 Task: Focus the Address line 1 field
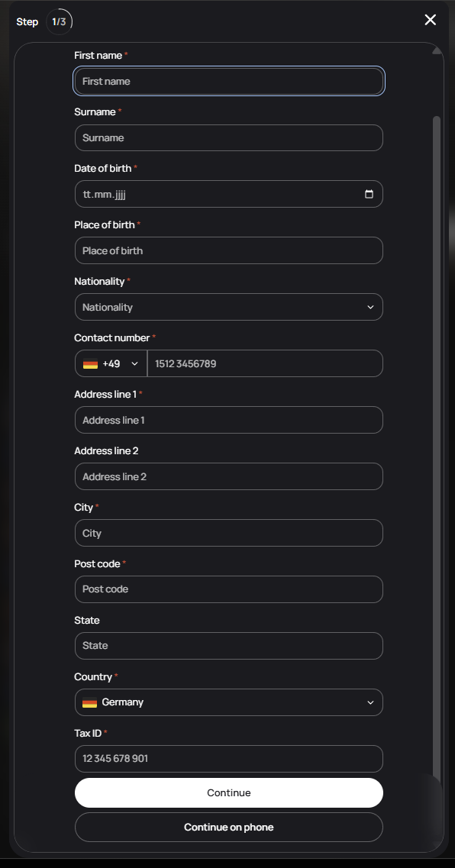point(228,420)
